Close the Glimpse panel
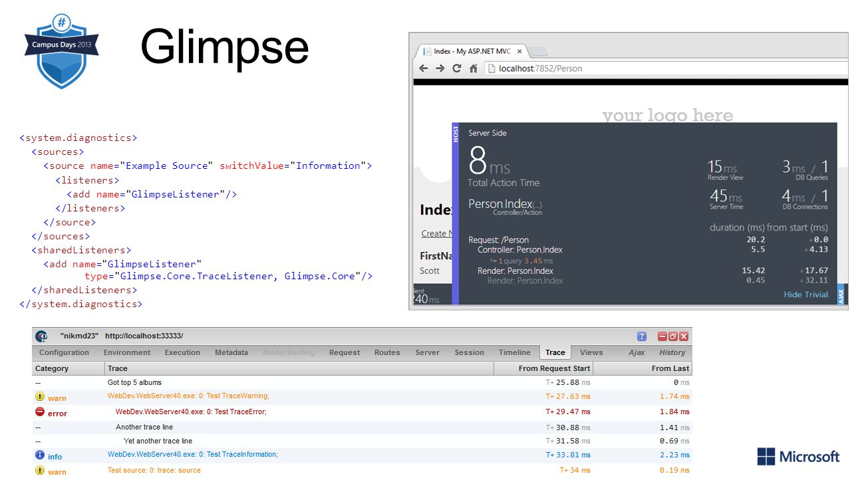Image resolution: width=868 pixels, height=488 pixels. tap(684, 336)
